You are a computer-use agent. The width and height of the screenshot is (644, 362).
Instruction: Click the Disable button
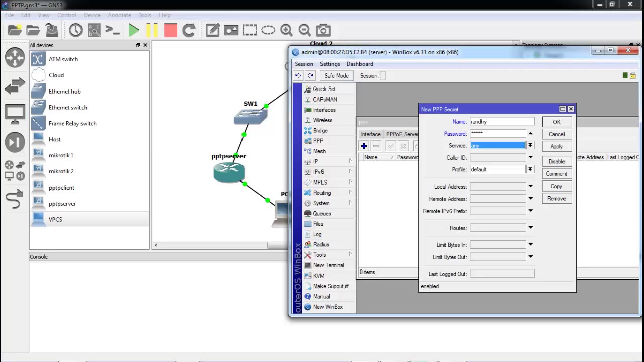coord(557,161)
